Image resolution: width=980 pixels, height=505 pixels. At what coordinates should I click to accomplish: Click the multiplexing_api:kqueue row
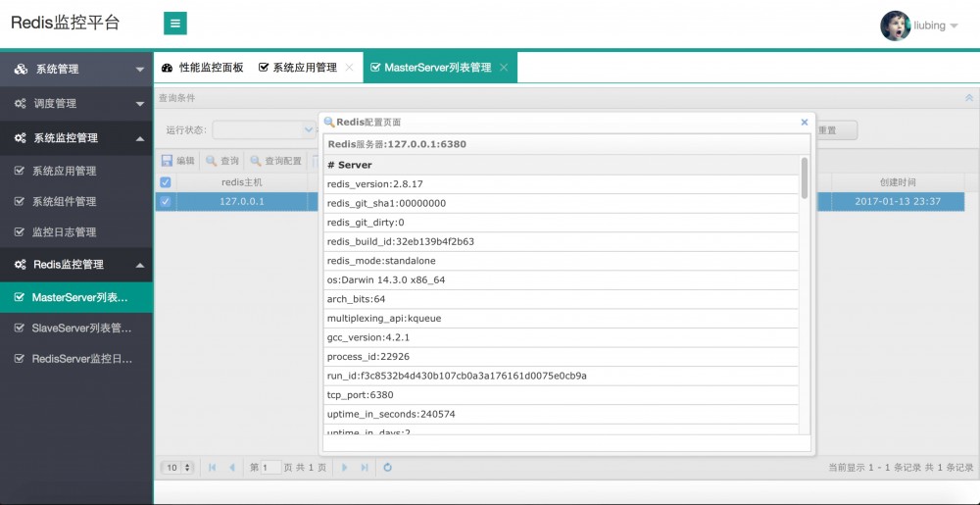[x=562, y=318]
